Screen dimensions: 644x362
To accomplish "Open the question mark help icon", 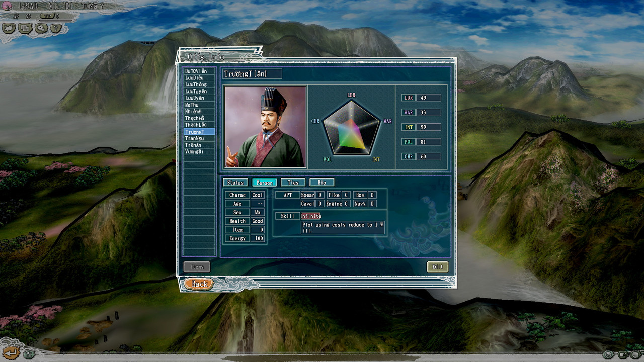I will pos(56,28).
